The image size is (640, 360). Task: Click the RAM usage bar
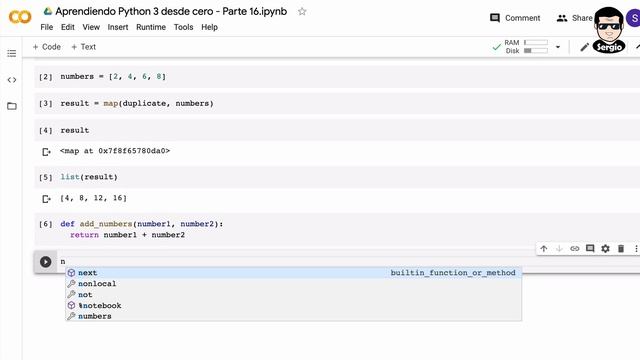pos(536,42)
